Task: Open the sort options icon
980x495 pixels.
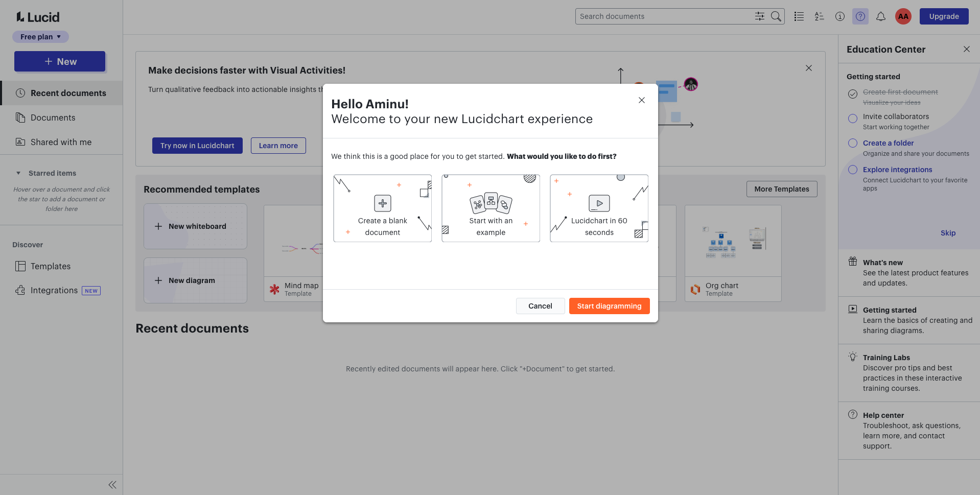Action: [x=819, y=16]
